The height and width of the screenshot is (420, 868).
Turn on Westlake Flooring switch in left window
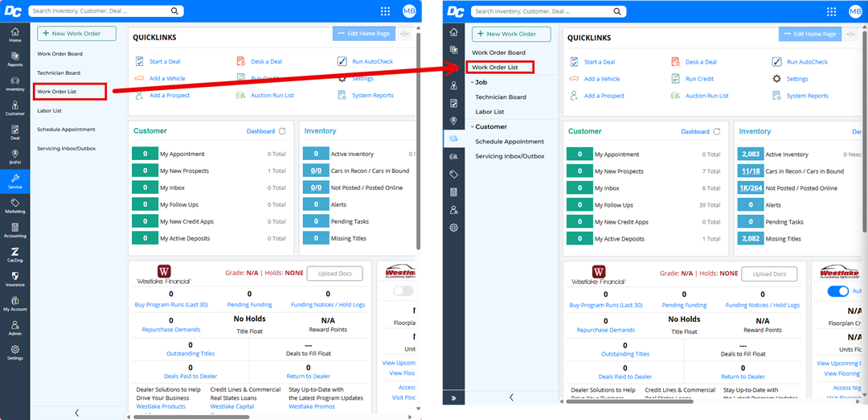(x=403, y=290)
